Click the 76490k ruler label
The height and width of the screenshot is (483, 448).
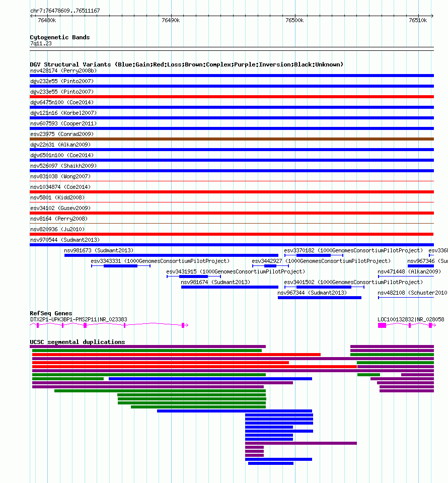(171, 20)
